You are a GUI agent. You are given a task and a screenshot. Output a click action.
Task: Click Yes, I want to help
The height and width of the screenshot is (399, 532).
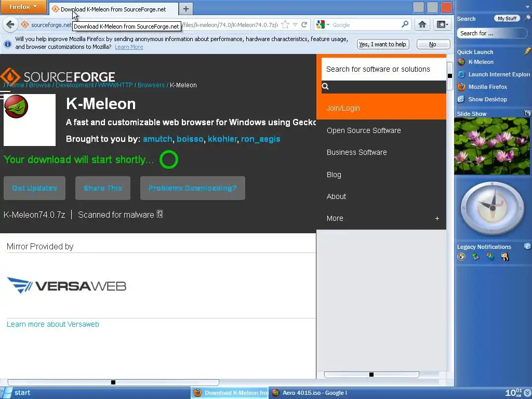[383, 44]
